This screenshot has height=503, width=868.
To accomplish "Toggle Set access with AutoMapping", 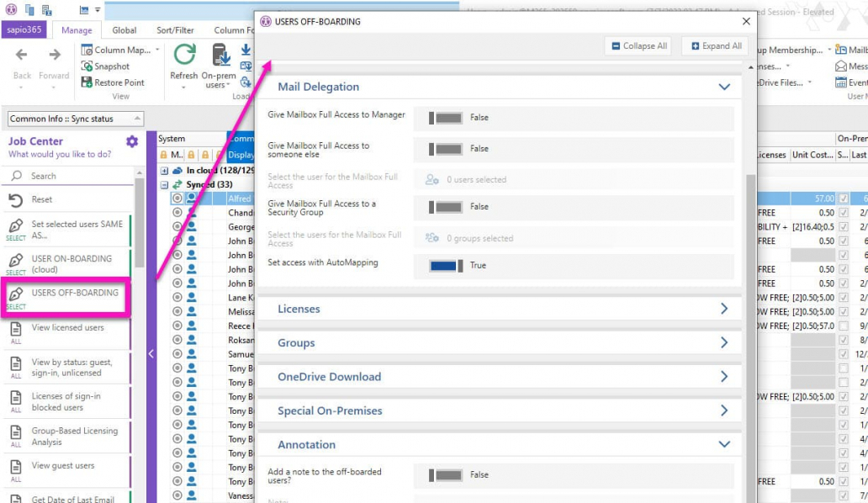I will tap(446, 266).
